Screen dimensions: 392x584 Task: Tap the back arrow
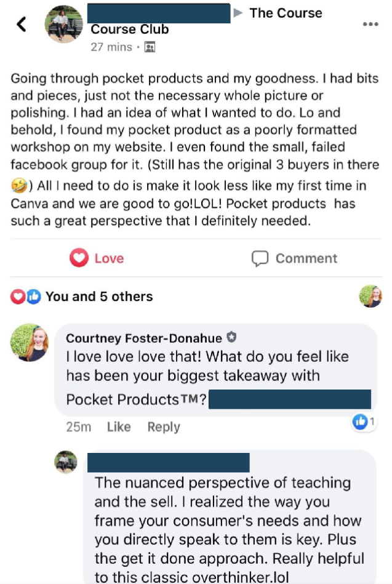(22, 25)
